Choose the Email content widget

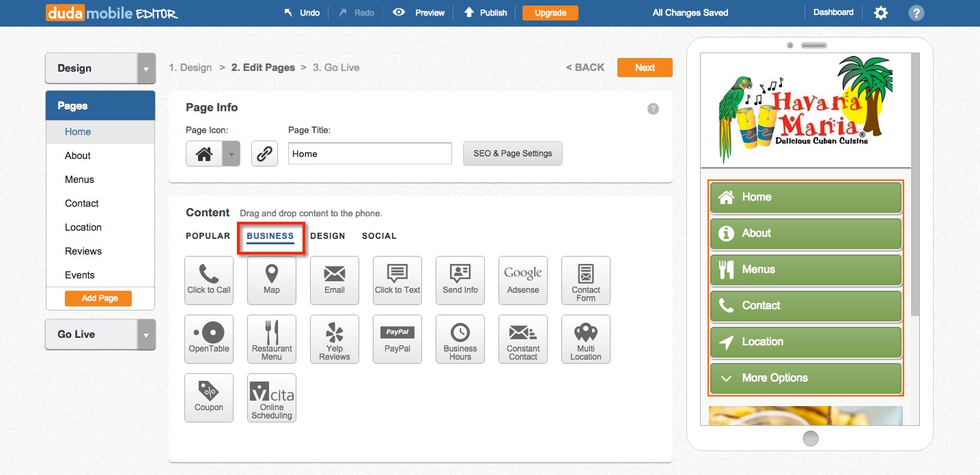[335, 280]
